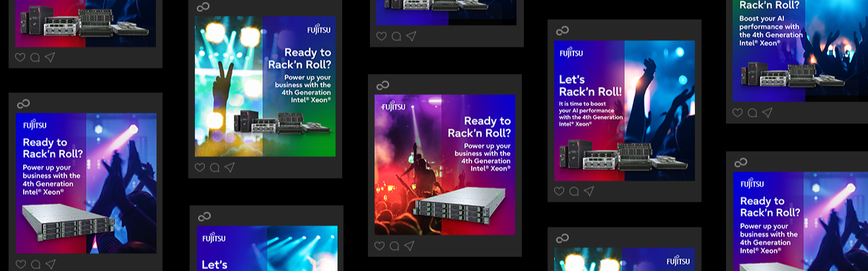Screen dimensions: 868x271
Task: Share the "Boost your AI performance" post
Action: pos(767,113)
